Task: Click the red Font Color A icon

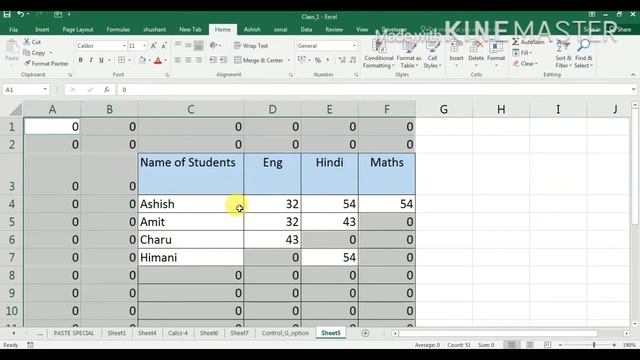Action: 158,60
